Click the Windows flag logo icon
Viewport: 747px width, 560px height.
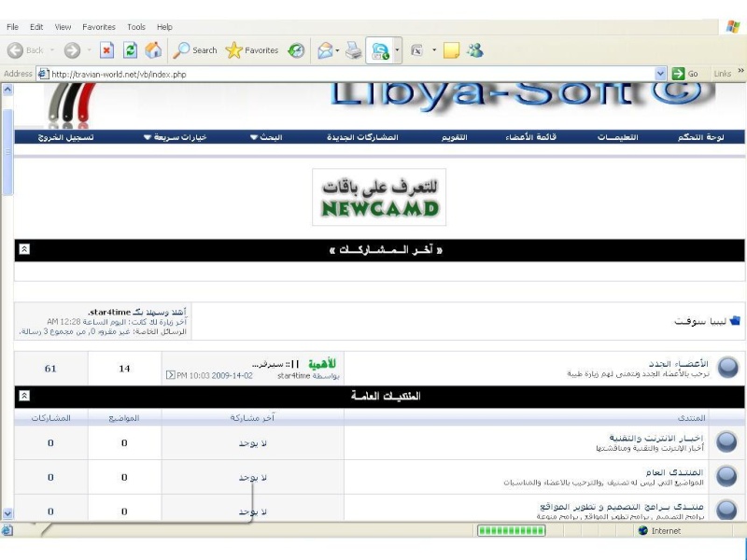[x=733, y=27]
